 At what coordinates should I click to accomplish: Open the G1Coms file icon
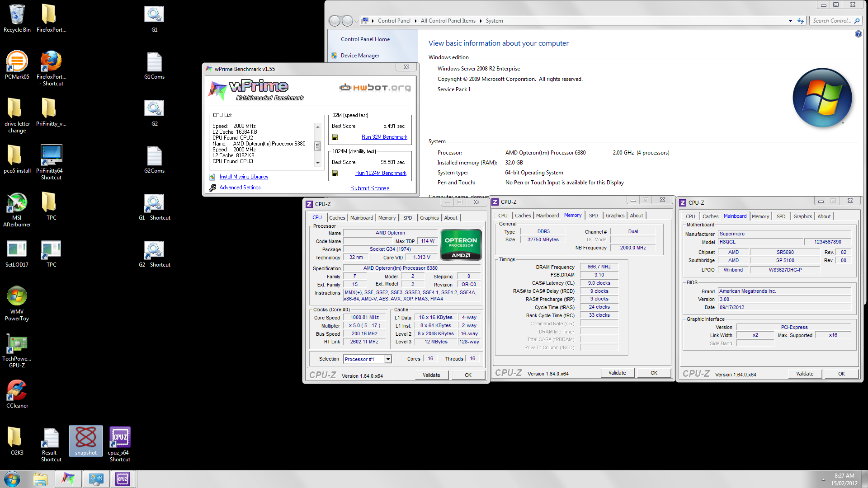154,65
